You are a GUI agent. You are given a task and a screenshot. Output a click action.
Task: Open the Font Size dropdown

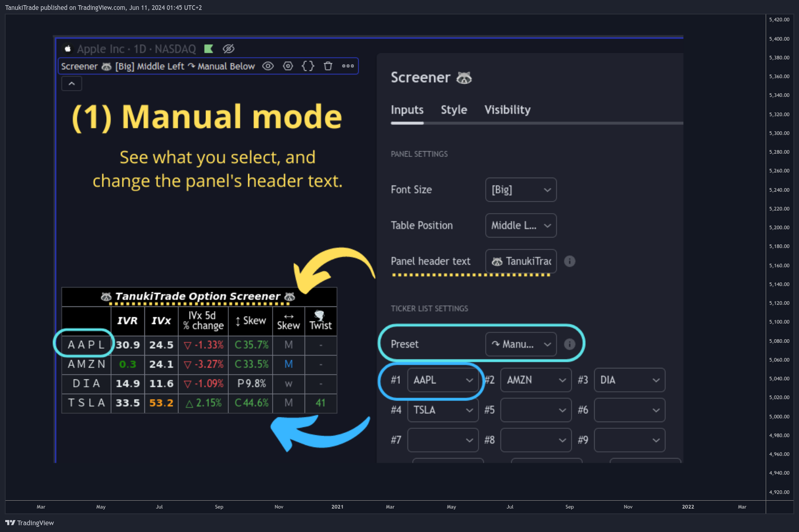tap(521, 190)
